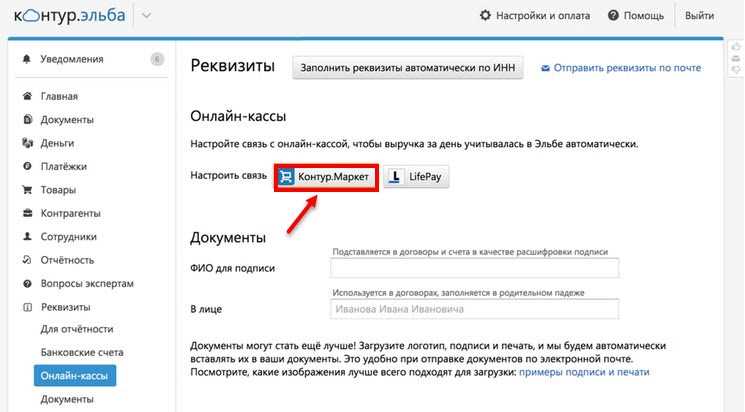Click the notifications counter badge
The width and height of the screenshot is (745, 412).
coord(157,59)
